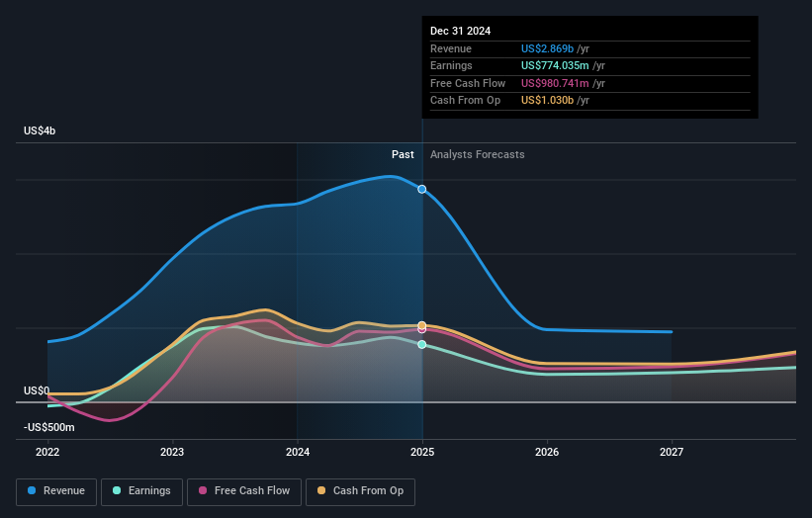The width and height of the screenshot is (812, 518).
Task: Click the US$980.741m free cash flow value
Action: (x=555, y=83)
